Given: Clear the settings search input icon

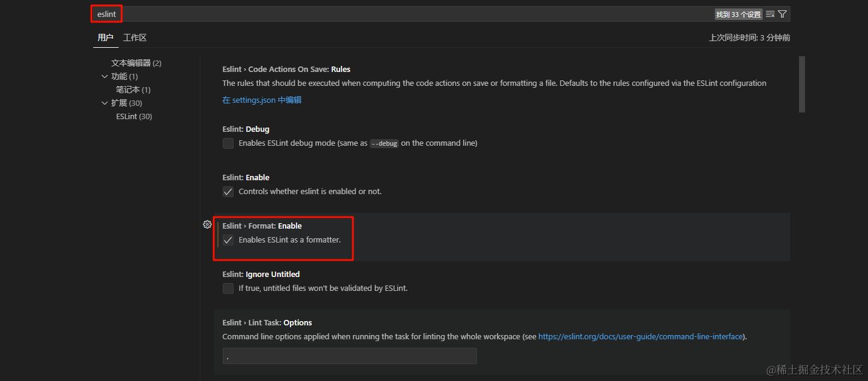Looking at the screenshot, I should (770, 14).
